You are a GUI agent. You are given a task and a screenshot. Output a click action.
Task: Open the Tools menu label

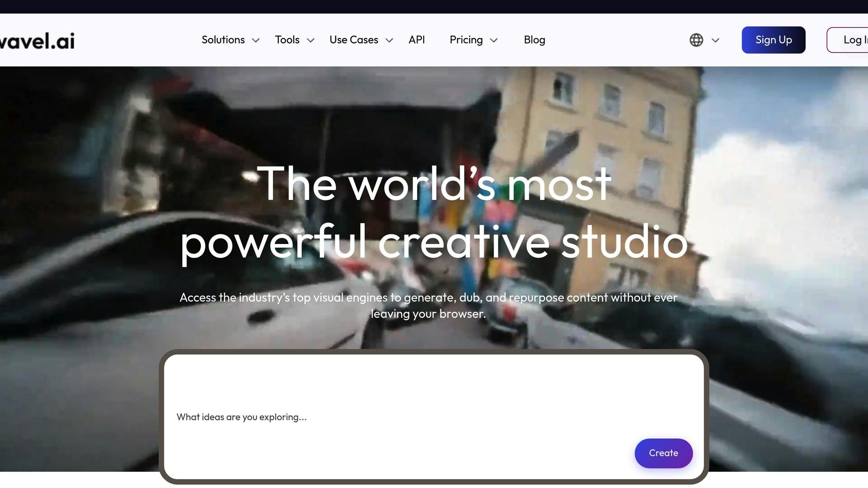pyautogui.click(x=287, y=40)
